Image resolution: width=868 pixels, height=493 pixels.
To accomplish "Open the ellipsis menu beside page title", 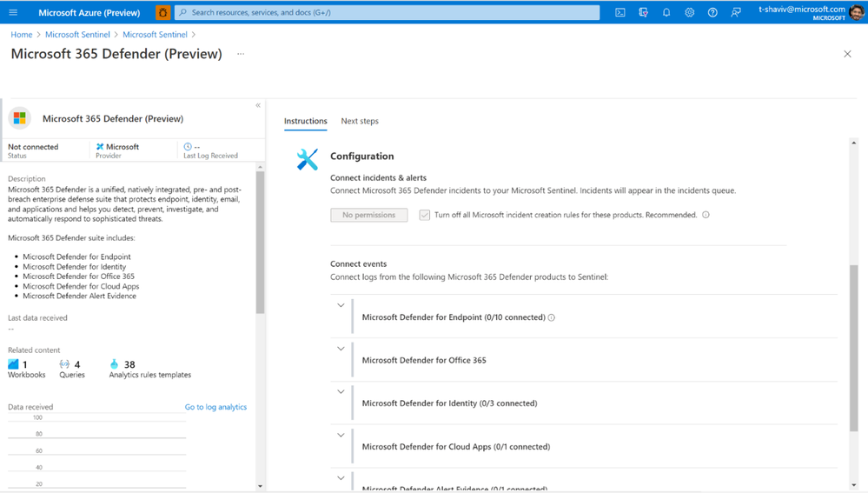I will point(241,54).
